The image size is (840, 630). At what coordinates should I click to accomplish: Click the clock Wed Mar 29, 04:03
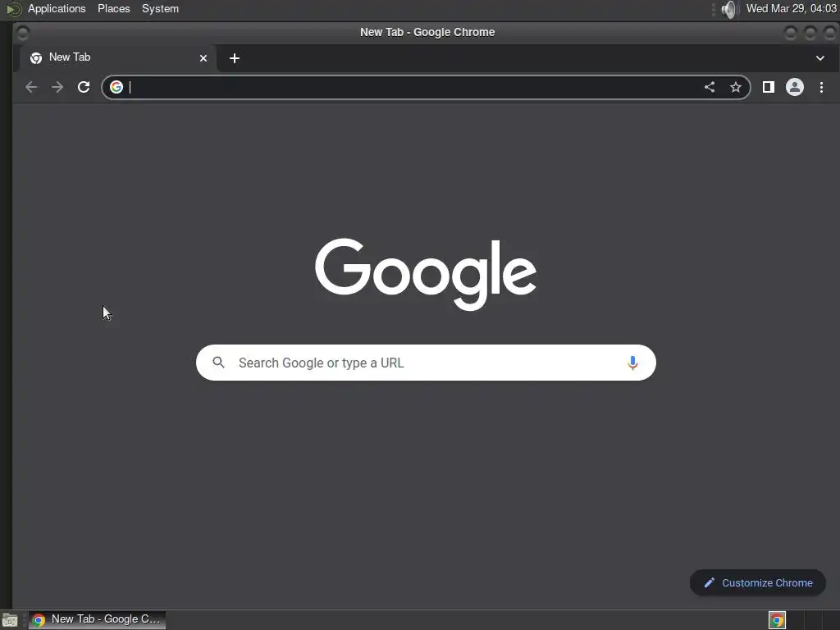coord(792,8)
